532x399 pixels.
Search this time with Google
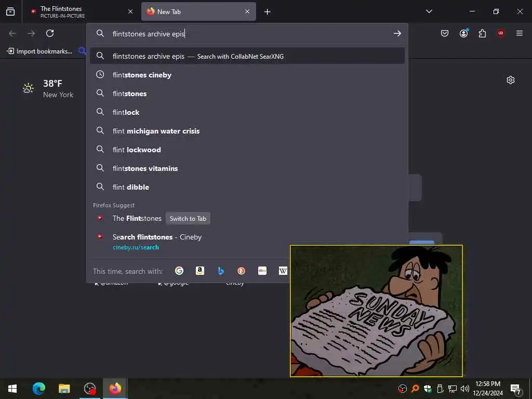[179, 271]
